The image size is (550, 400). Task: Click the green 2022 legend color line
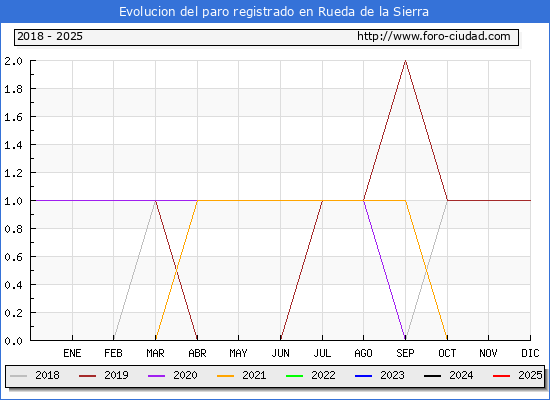click(295, 376)
